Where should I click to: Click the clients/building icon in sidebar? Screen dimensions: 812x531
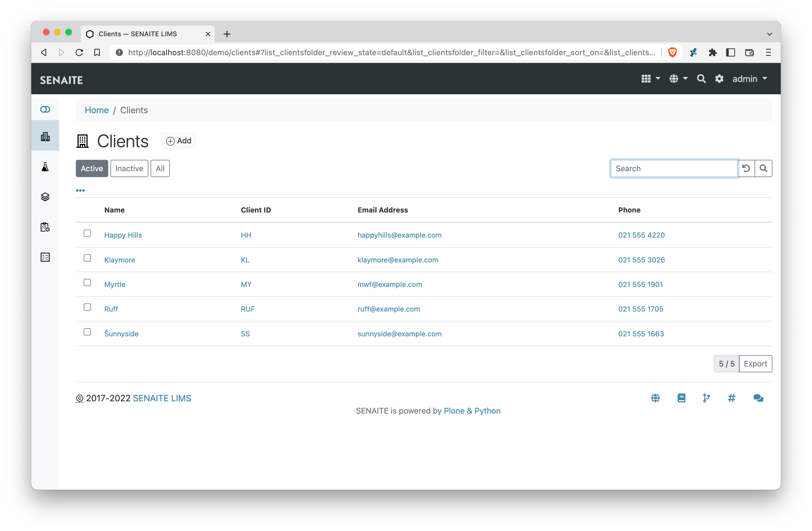(x=46, y=136)
